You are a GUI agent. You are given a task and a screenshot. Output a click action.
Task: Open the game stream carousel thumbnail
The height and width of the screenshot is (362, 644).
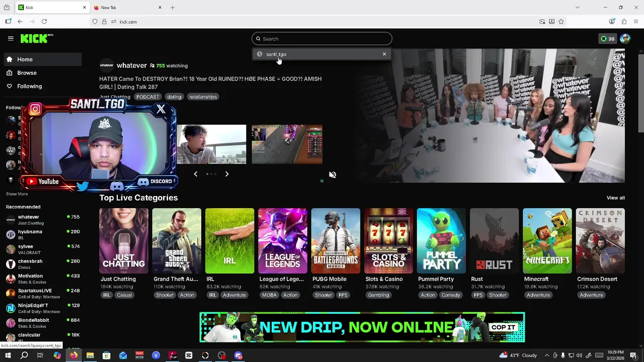(287, 144)
